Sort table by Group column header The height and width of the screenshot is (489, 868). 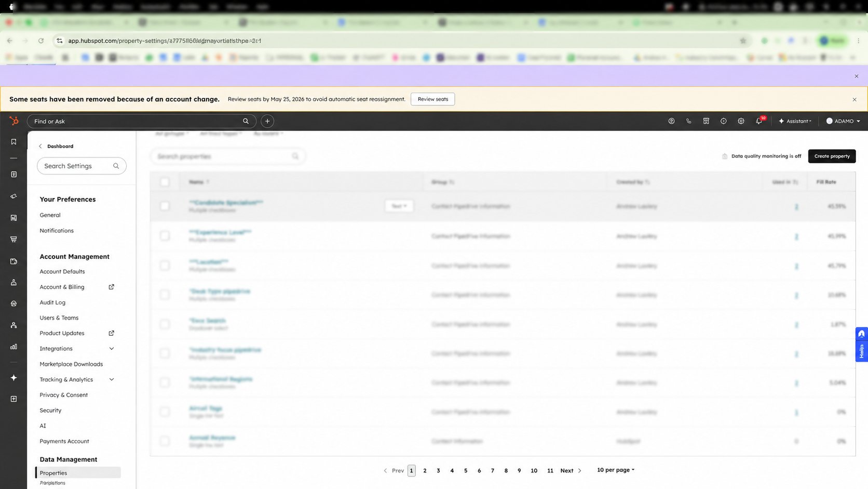pos(443,182)
